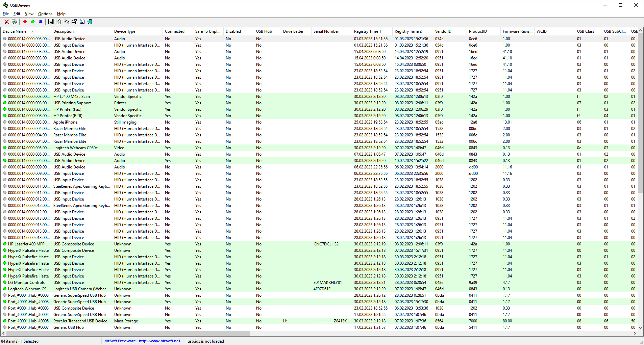Click the recycle bin toolbar icon
Viewport: 644px width, 345px height.
coord(15,22)
